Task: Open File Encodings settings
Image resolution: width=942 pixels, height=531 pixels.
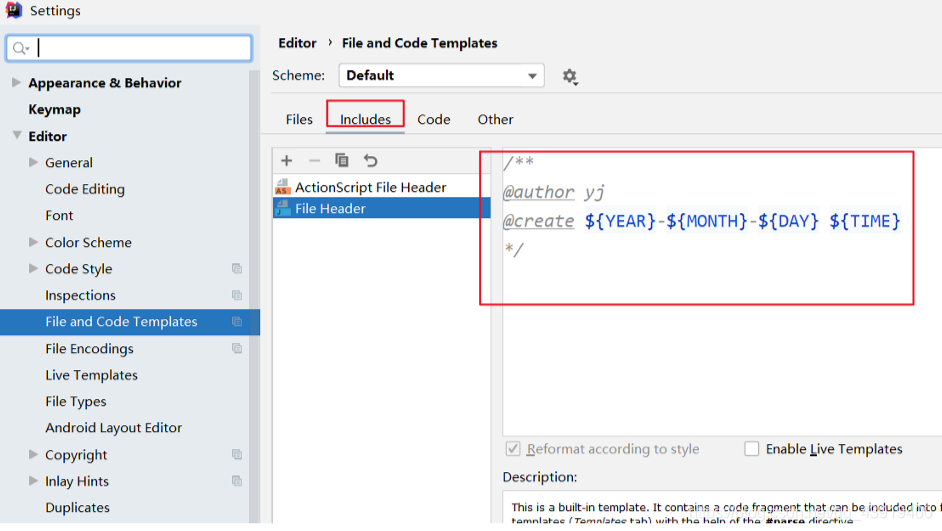Action: 90,348
